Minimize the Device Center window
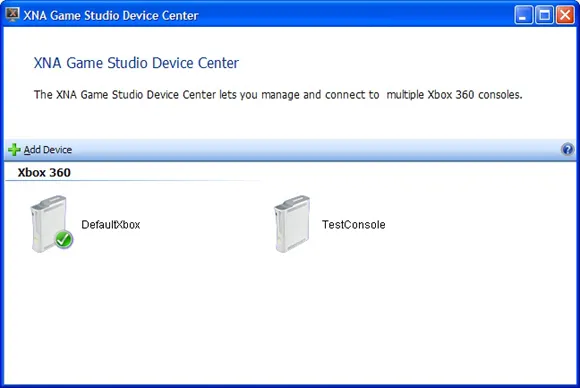Image resolution: width=580 pixels, height=388 pixels. tap(523, 15)
